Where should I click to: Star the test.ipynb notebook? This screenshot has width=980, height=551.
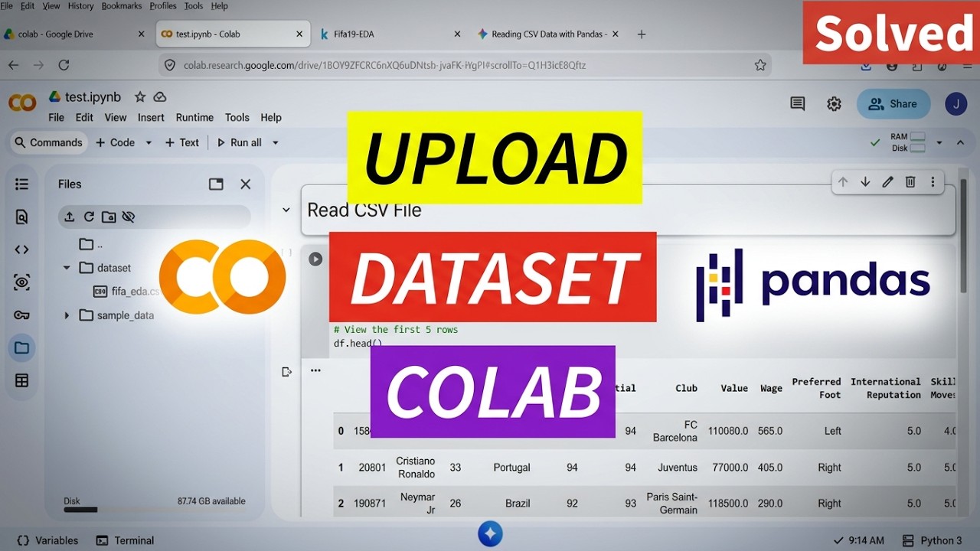click(x=140, y=97)
